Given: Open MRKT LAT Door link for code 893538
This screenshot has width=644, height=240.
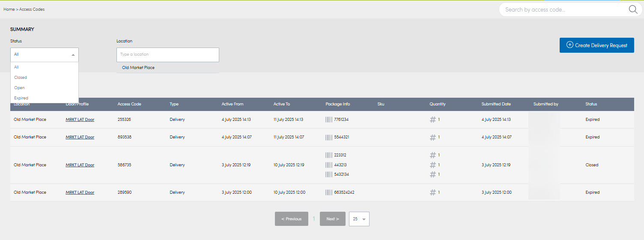Looking at the screenshot, I should pyautogui.click(x=80, y=137).
